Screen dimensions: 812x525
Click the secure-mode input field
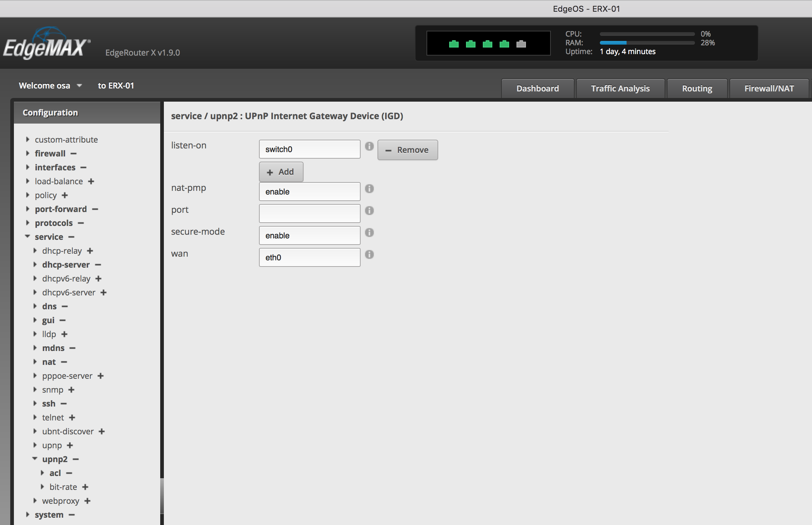tap(309, 235)
